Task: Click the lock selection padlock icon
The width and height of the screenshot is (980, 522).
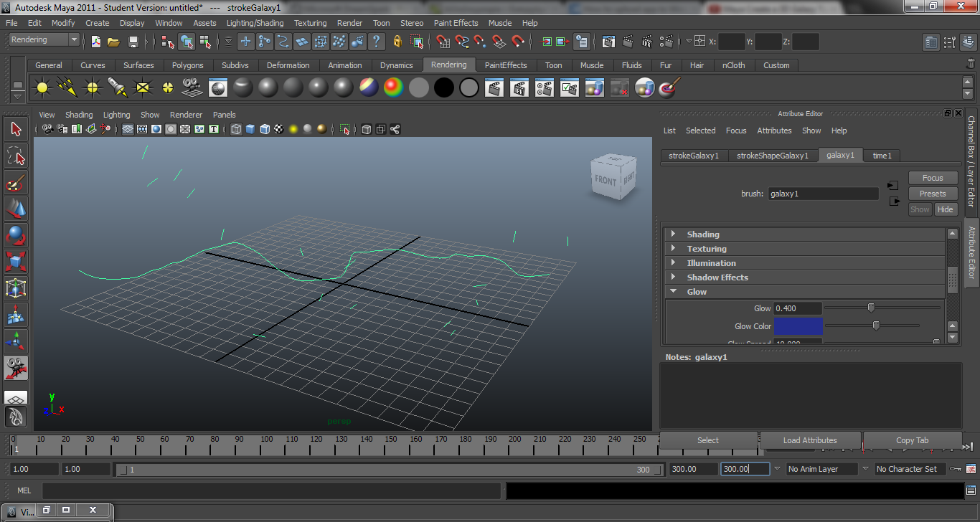Action: (x=397, y=42)
